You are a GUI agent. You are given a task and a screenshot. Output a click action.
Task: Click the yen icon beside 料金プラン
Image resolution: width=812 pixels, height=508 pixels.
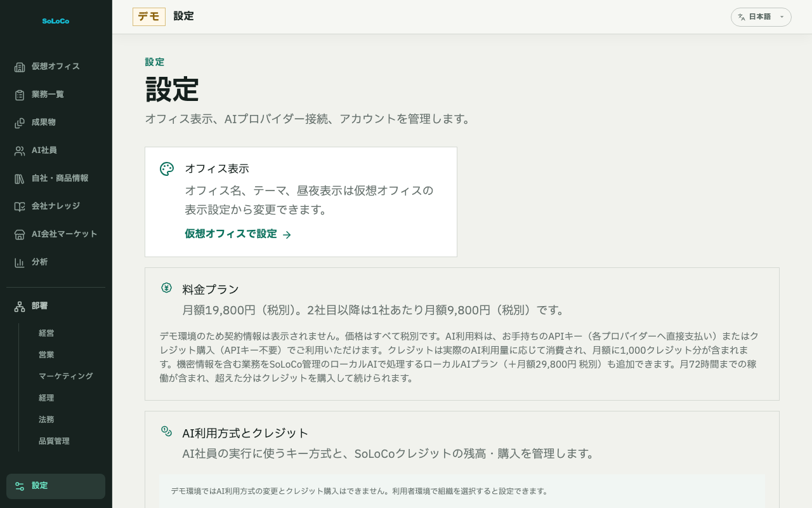pyautogui.click(x=166, y=288)
